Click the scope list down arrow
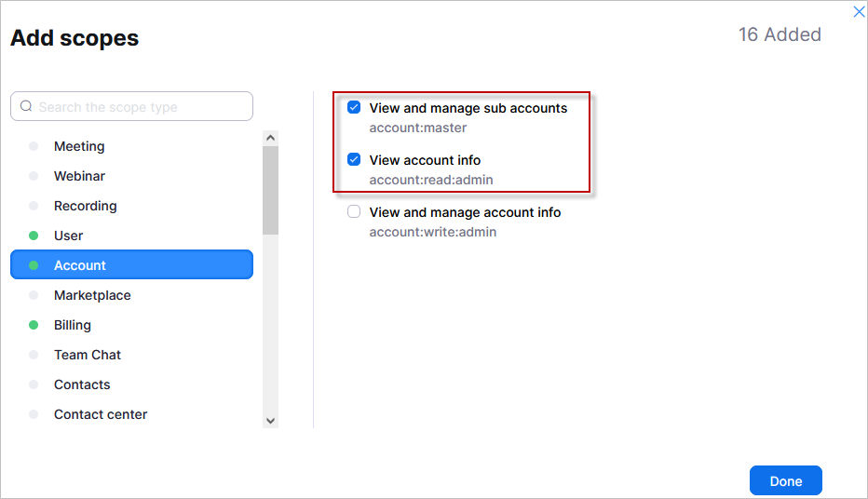 270,421
